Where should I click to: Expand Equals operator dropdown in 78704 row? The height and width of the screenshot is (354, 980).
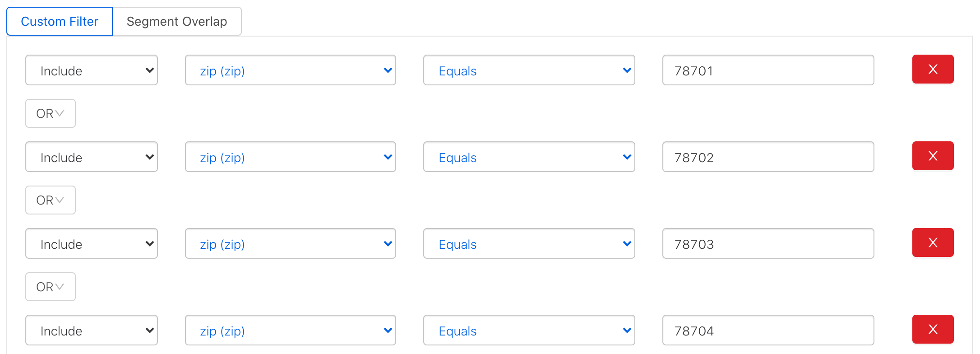(x=529, y=330)
